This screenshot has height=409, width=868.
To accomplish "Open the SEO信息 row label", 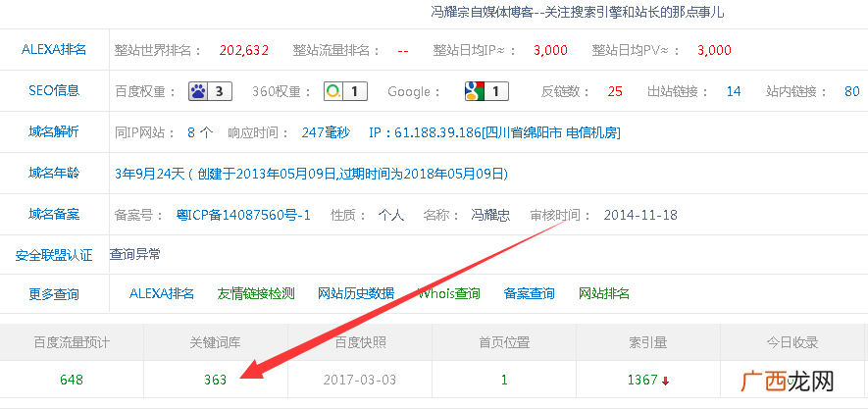I will [x=54, y=91].
